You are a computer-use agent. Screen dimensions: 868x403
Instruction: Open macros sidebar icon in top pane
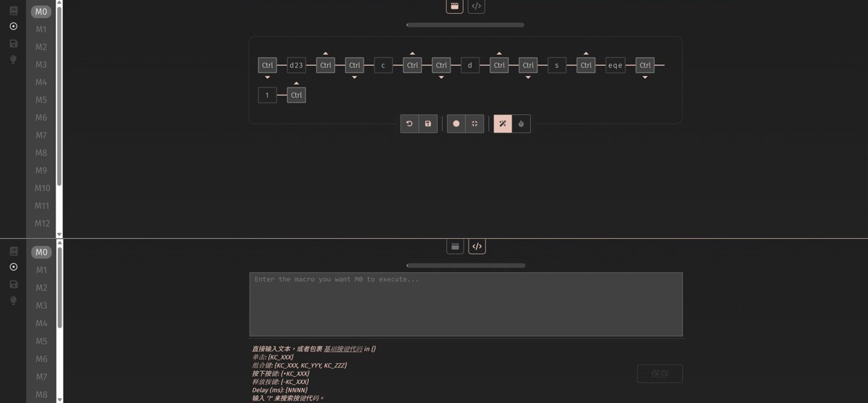click(x=13, y=26)
